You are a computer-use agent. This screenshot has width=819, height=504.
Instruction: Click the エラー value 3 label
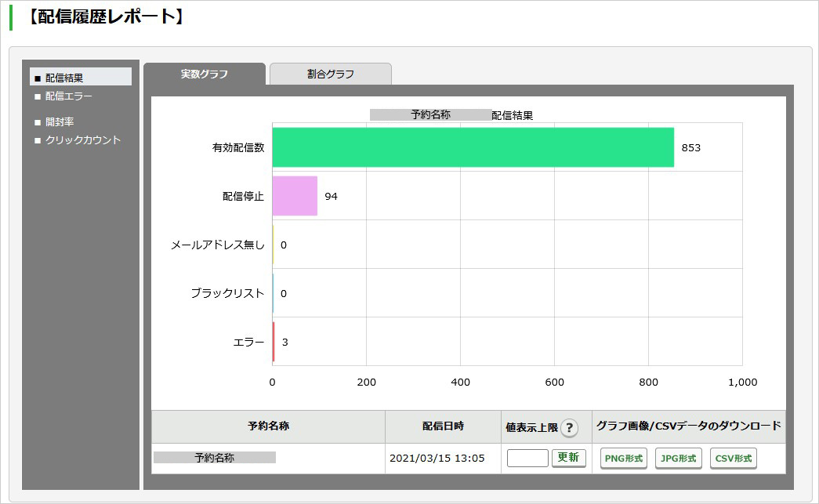(285, 342)
